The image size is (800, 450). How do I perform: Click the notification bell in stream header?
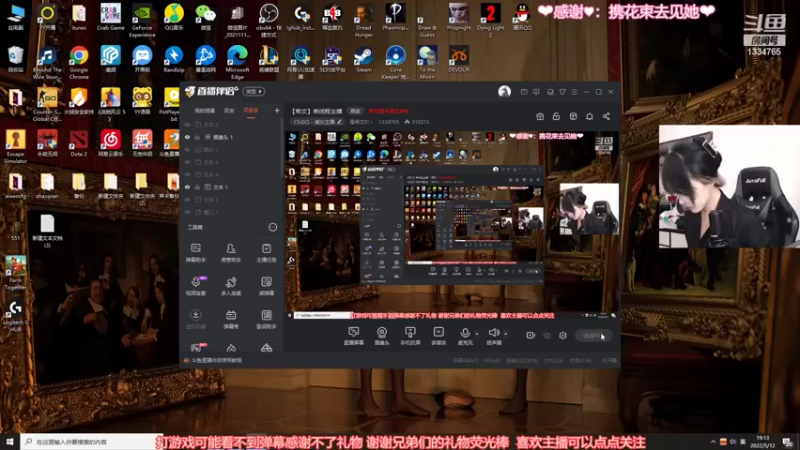click(589, 116)
